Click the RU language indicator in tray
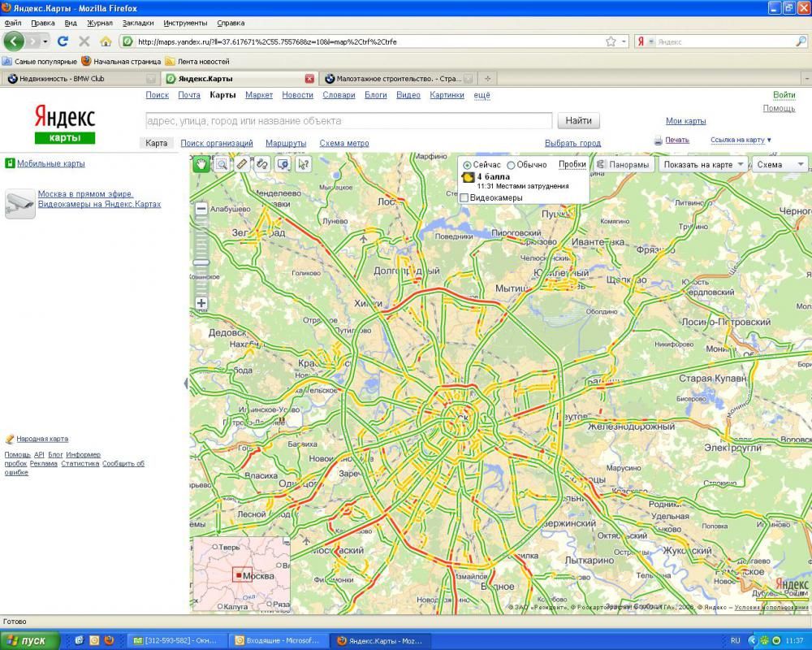Image resolution: width=812 pixels, height=650 pixels. click(735, 641)
